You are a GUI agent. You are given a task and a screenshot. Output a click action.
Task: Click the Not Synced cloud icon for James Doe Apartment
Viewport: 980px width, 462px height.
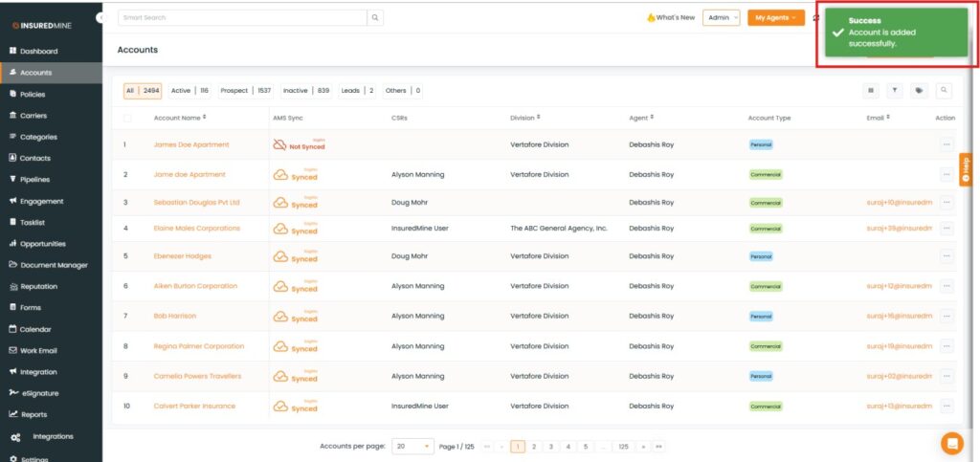click(x=279, y=145)
